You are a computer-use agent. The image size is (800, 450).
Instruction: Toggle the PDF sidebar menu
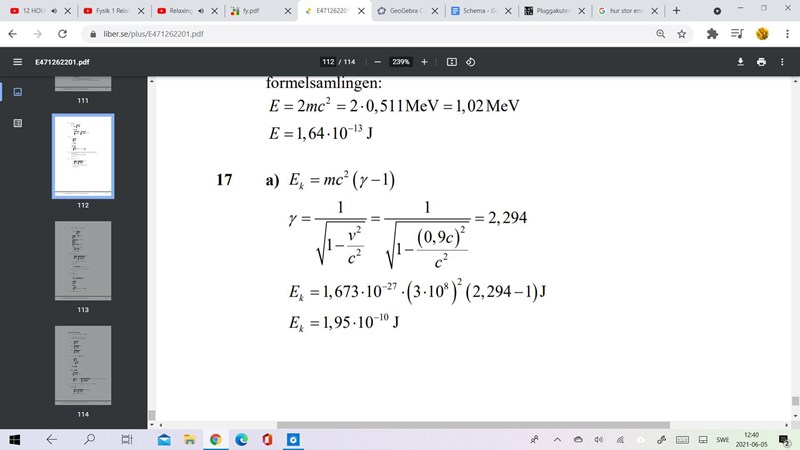point(17,61)
